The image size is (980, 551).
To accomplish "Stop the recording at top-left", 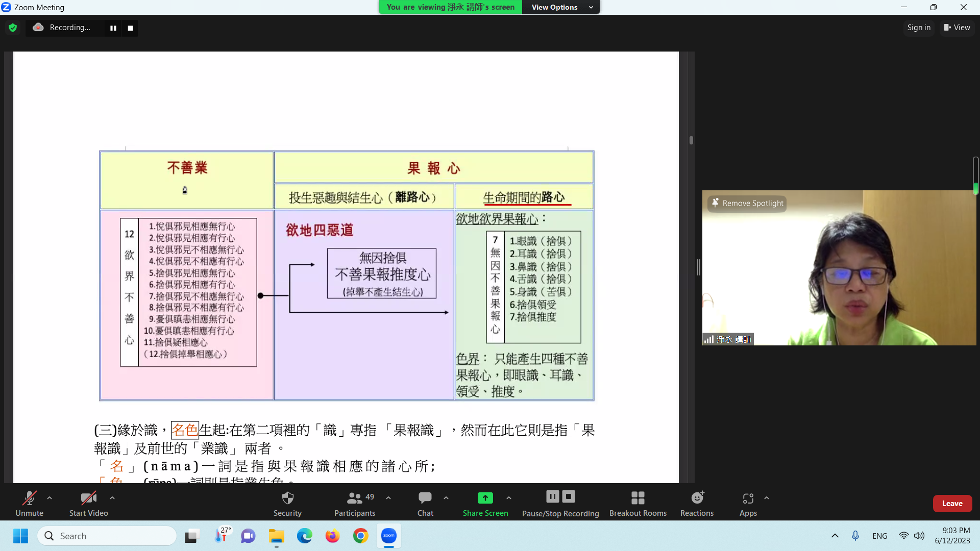I will tap(131, 28).
